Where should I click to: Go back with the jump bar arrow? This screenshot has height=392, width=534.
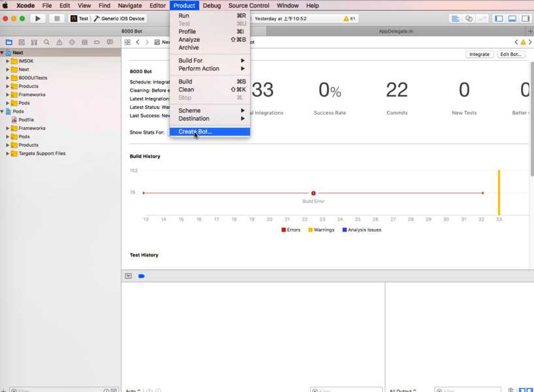(x=138, y=42)
